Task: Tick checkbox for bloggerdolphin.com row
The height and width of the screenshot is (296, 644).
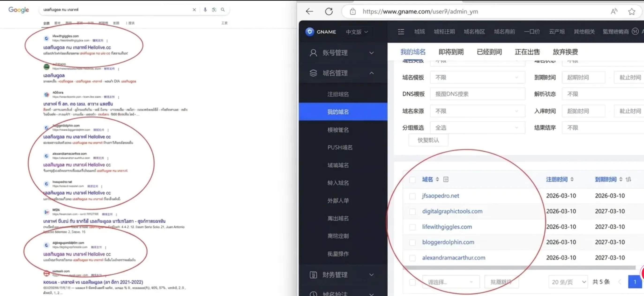Action: (x=412, y=242)
